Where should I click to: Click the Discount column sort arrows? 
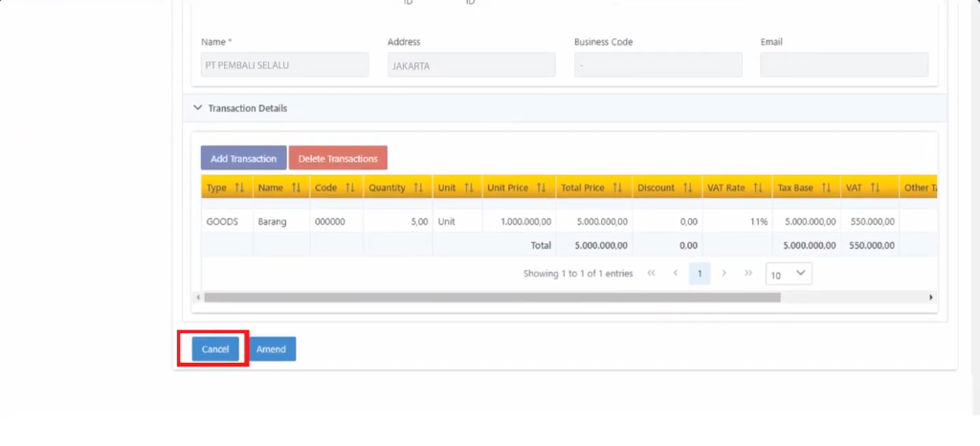point(688,189)
